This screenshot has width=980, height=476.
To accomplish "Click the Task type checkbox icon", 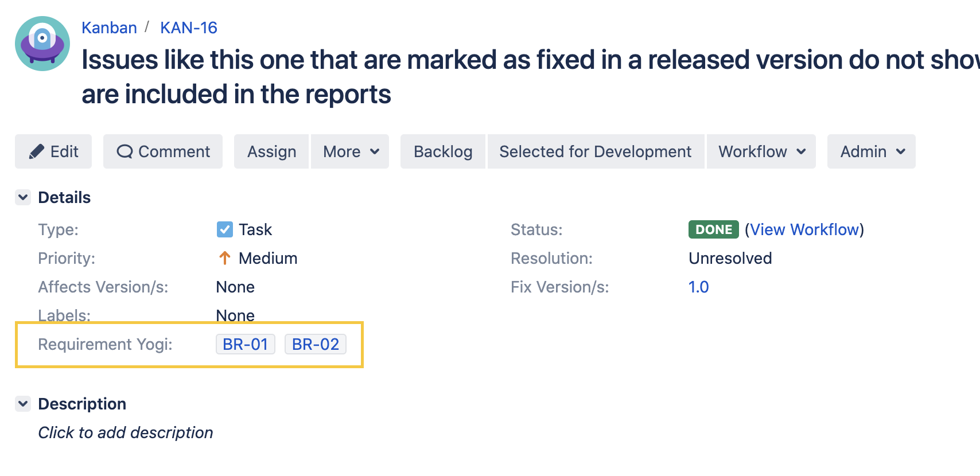I will click(x=225, y=229).
